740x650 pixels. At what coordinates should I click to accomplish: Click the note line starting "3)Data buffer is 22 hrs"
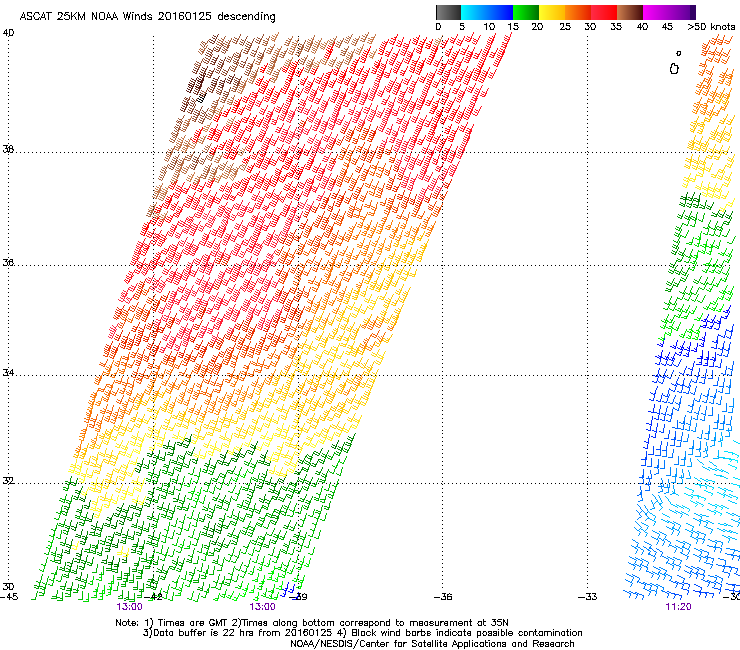tap(362, 633)
